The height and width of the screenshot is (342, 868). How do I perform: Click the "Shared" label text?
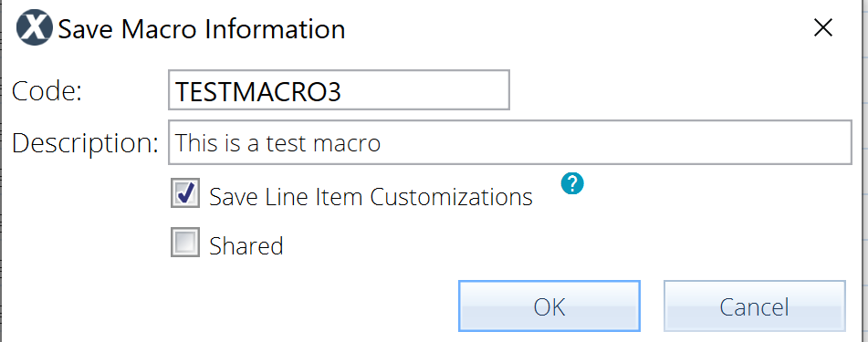(246, 245)
